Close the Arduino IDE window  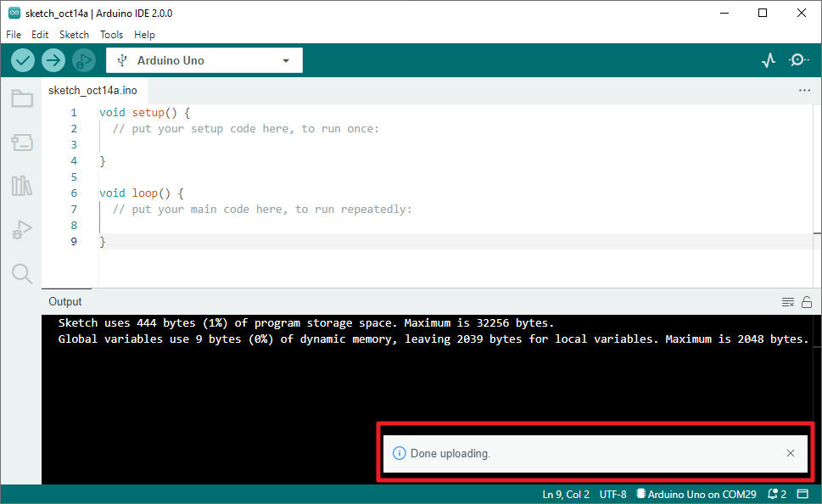(802, 13)
